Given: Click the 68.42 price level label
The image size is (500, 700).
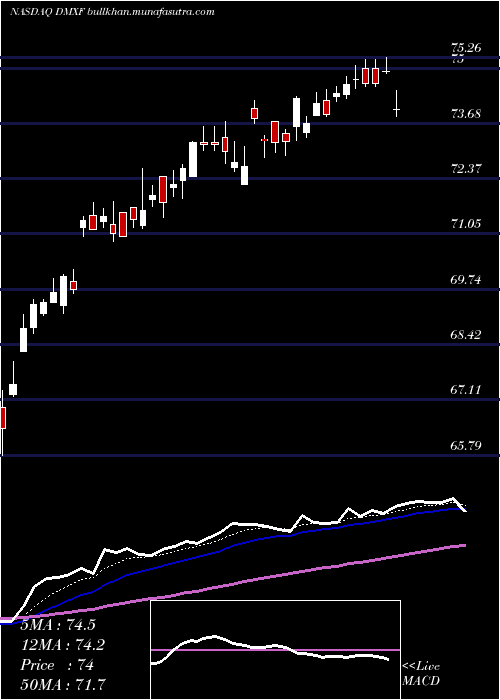Looking at the screenshot, I should click(466, 335).
